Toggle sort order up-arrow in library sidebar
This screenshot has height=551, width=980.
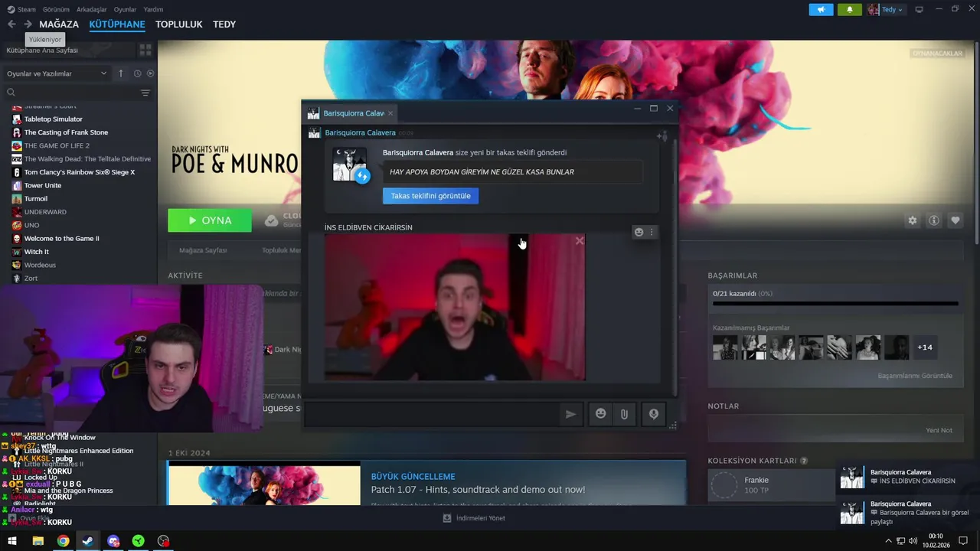pyautogui.click(x=120, y=73)
